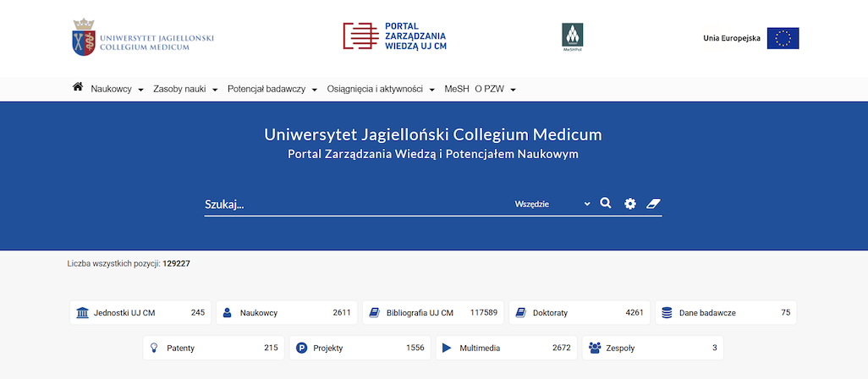The image size is (868, 379).
Task: Click the Unia Europejska text
Action: click(732, 38)
